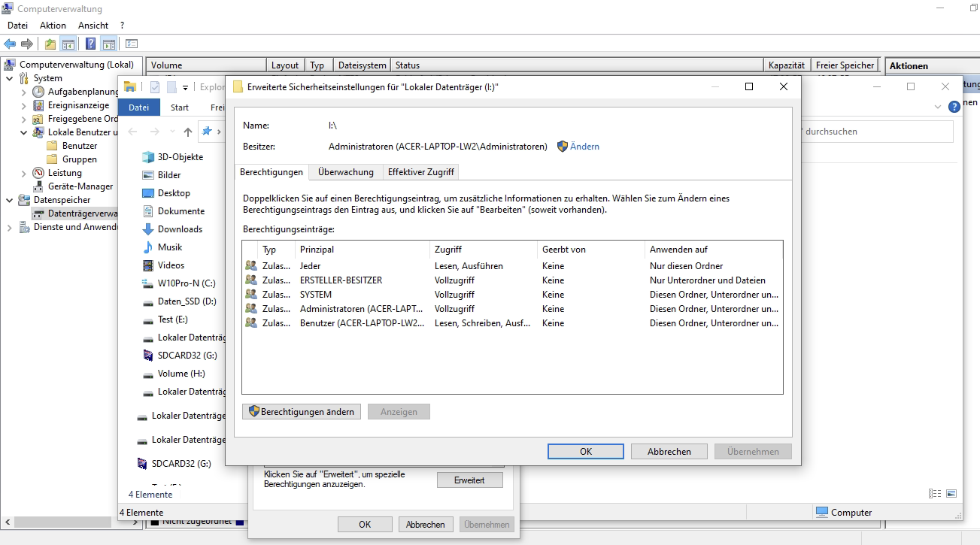Expand the Aufgabenplanung tree node

[x=23, y=92]
